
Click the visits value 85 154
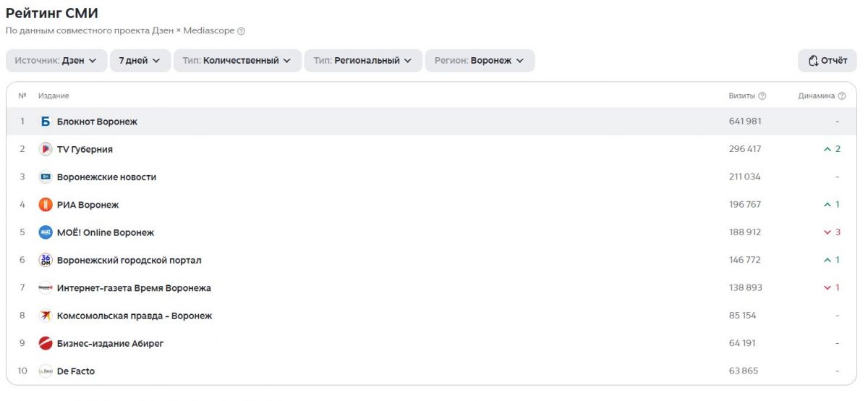[743, 316]
